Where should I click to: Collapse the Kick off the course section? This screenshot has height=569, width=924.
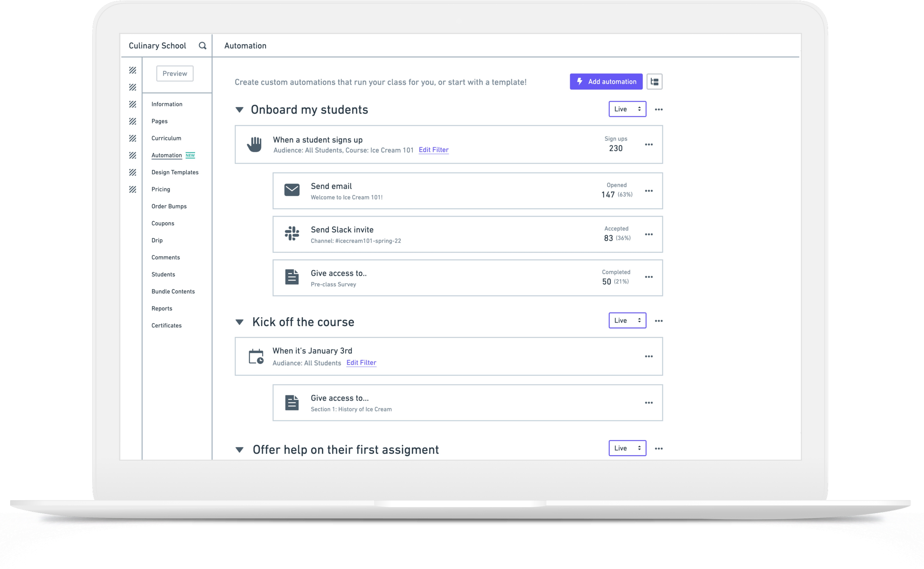[x=239, y=322]
